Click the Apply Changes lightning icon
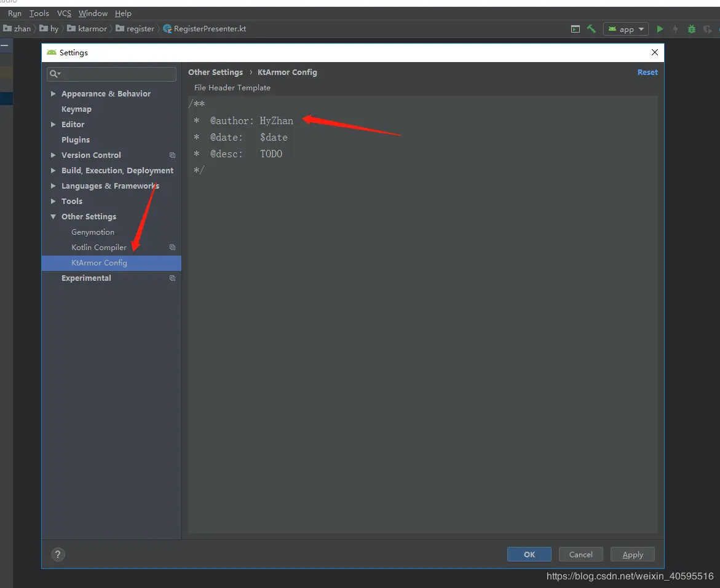Screen dimensions: 720x588 tap(676, 29)
